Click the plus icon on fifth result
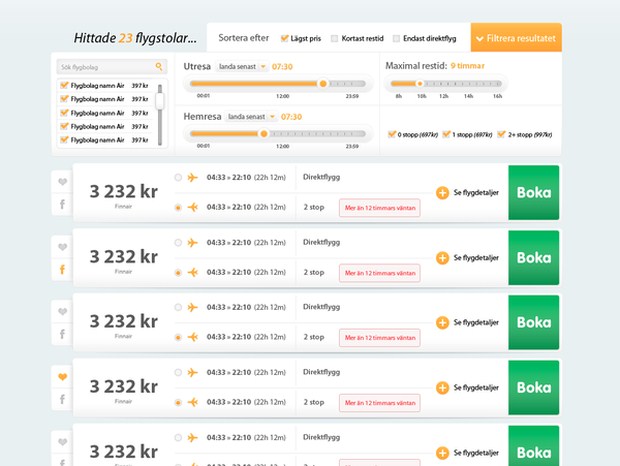The image size is (620, 466). pyautogui.click(x=442, y=453)
